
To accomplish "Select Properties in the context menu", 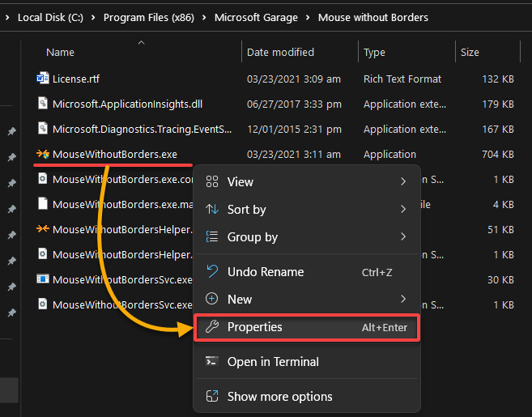I will pos(307,327).
